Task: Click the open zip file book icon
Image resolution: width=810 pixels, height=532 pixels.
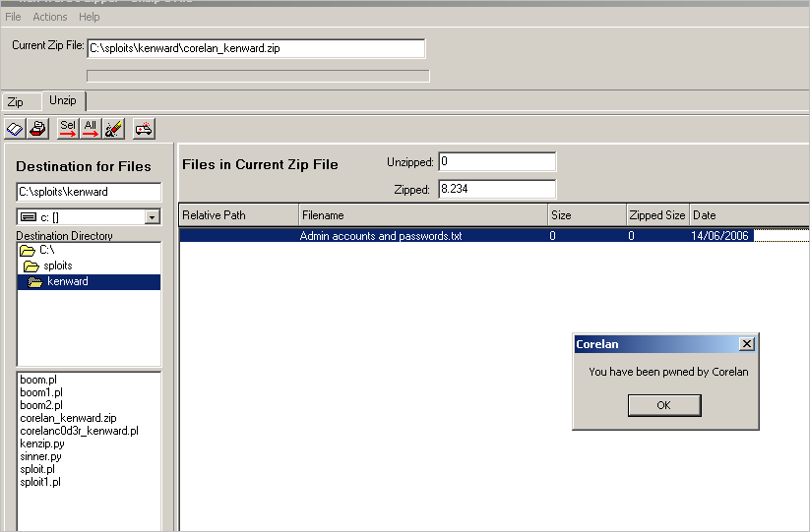Action: (x=16, y=129)
